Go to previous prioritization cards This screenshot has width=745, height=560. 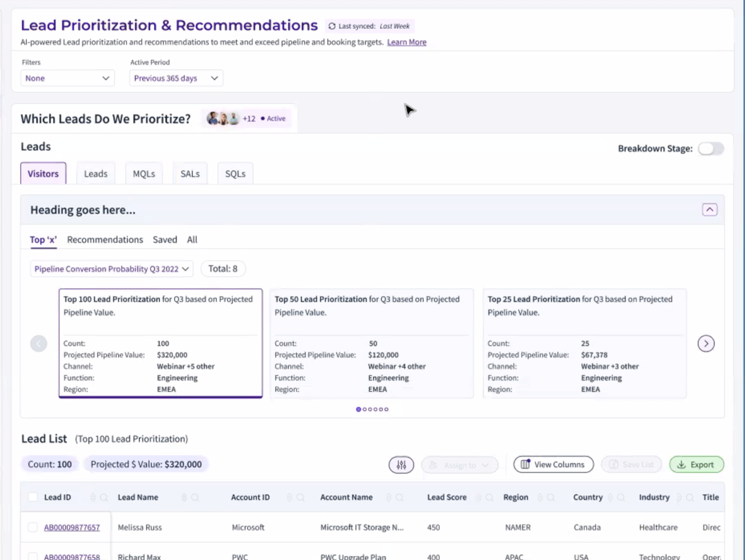38,343
